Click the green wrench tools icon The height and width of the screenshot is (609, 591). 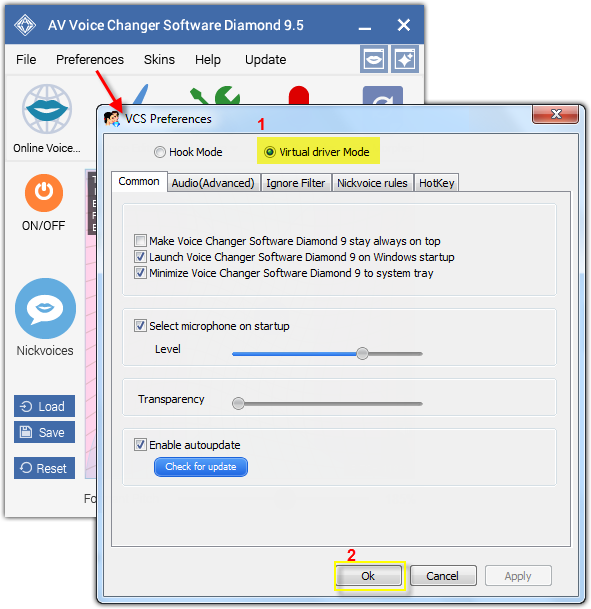click(215, 96)
